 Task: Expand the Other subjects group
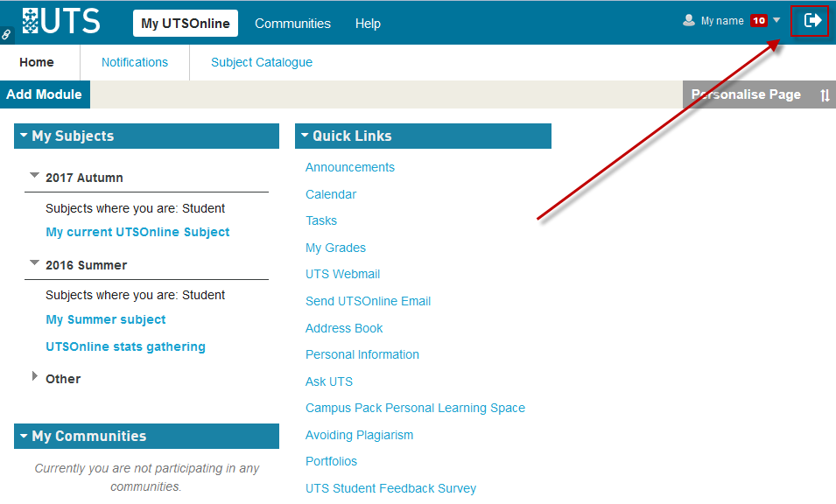click(35, 376)
